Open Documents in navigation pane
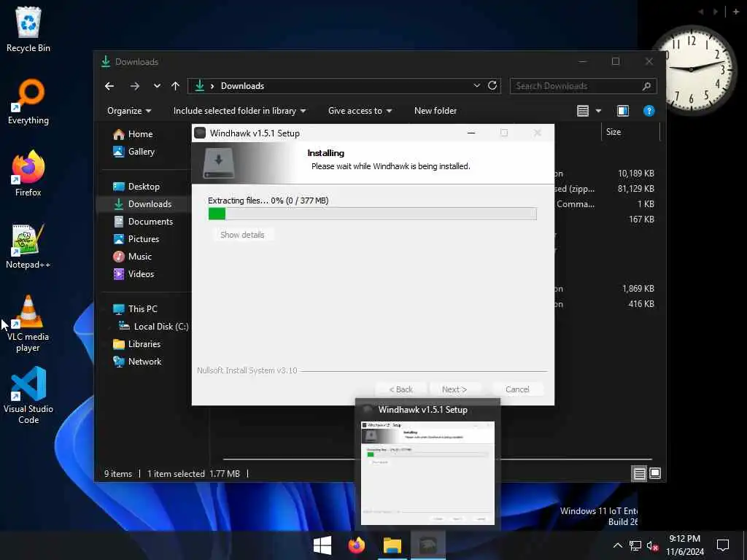Screen dimensions: 747x560 click(143, 222)
